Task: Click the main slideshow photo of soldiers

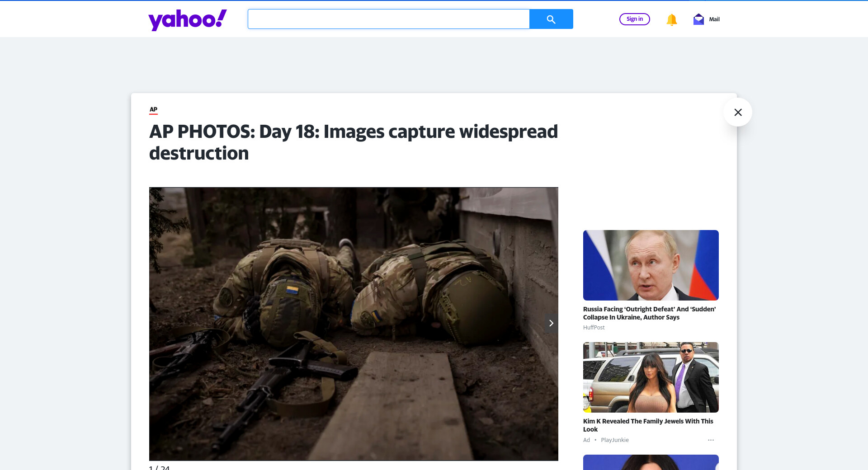Action: (354, 324)
